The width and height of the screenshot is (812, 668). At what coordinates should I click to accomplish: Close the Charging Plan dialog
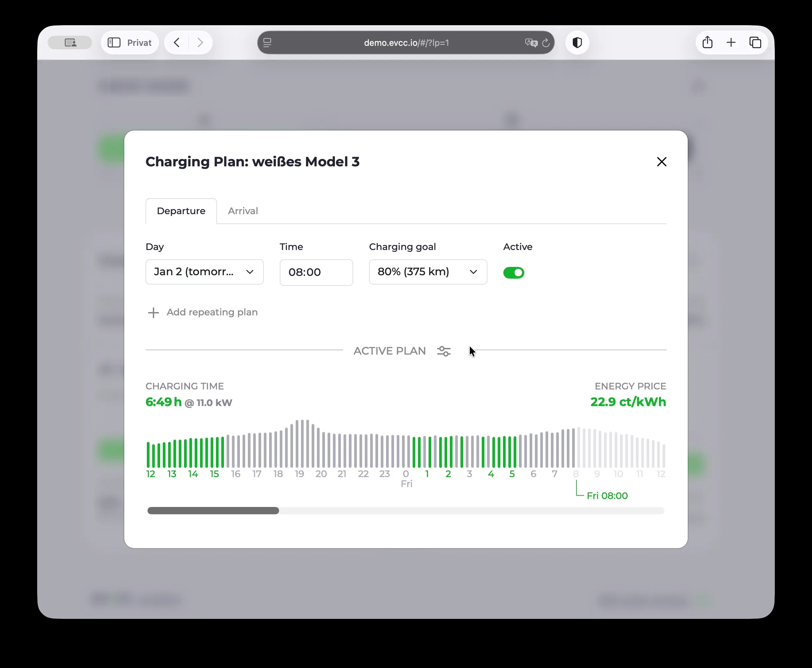[661, 162]
